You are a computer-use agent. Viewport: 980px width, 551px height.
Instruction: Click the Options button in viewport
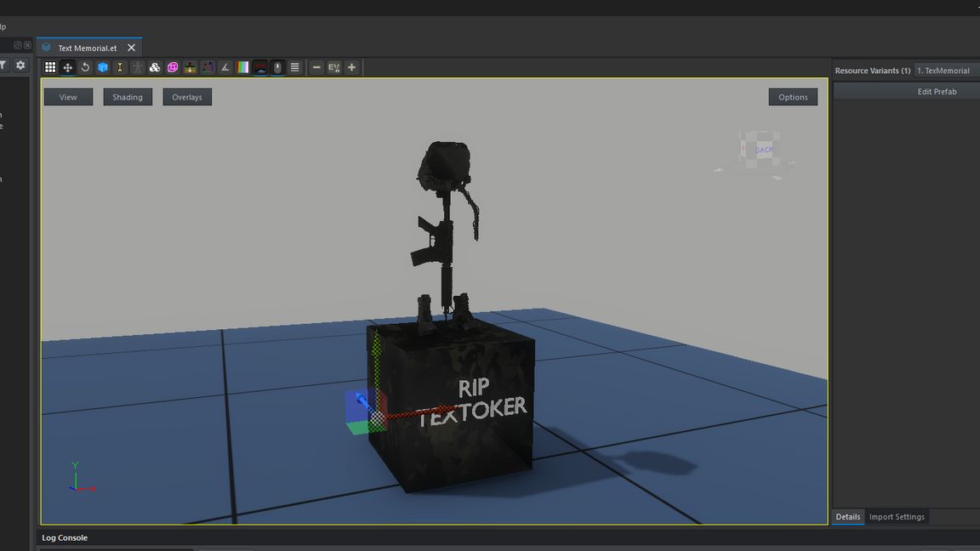[793, 97]
